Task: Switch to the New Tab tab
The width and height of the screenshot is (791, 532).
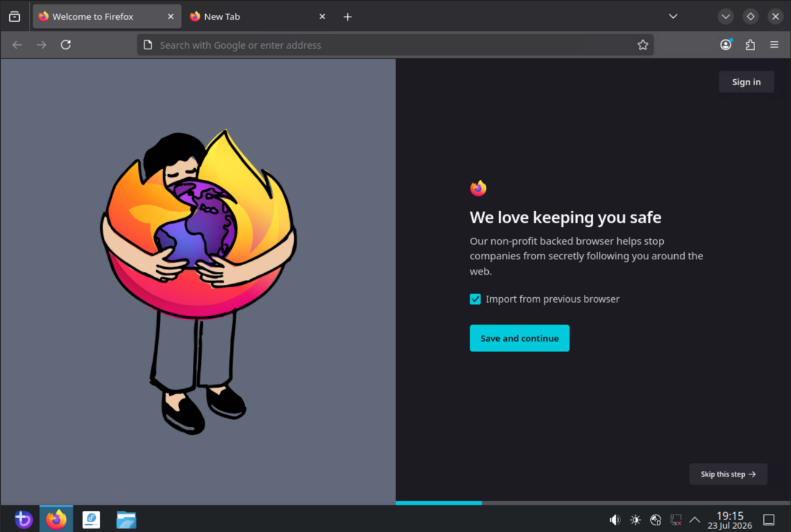Action: pyautogui.click(x=258, y=17)
